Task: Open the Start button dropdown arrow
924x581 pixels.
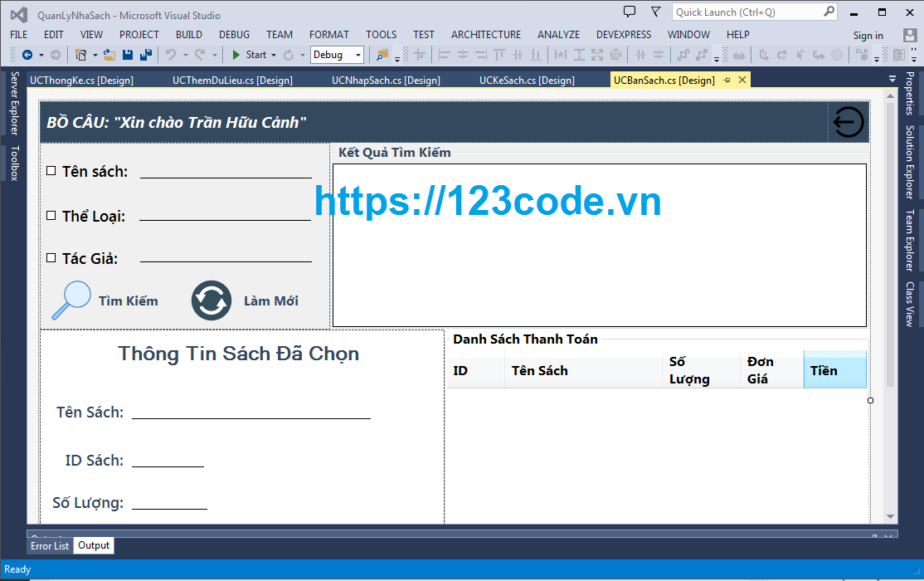Action: [274, 55]
